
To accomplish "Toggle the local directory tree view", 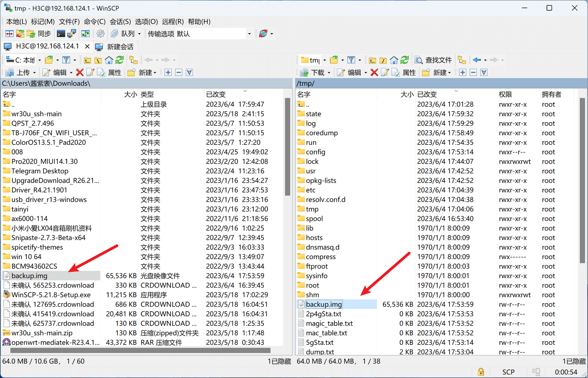I will pyautogui.click(x=134, y=60).
